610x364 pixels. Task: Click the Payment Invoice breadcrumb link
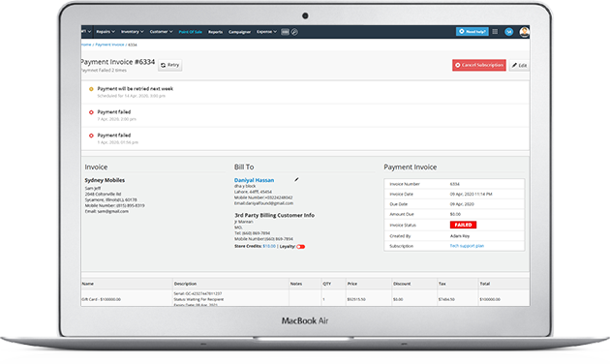point(109,45)
